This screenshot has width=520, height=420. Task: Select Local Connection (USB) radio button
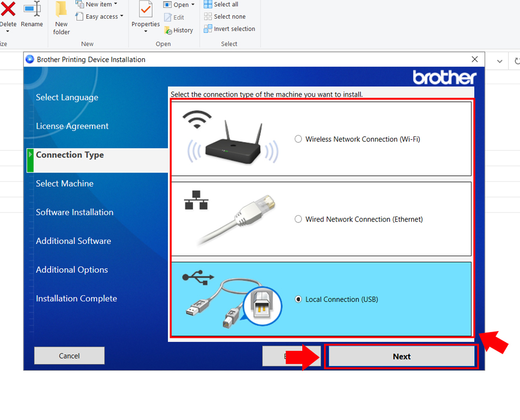pyautogui.click(x=298, y=299)
